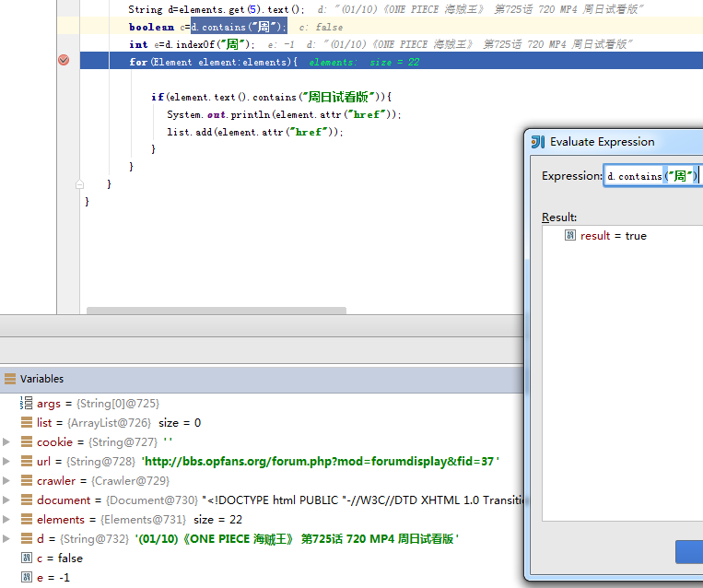
Task: Select the args array variable icon
Action: [x=27, y=403]
